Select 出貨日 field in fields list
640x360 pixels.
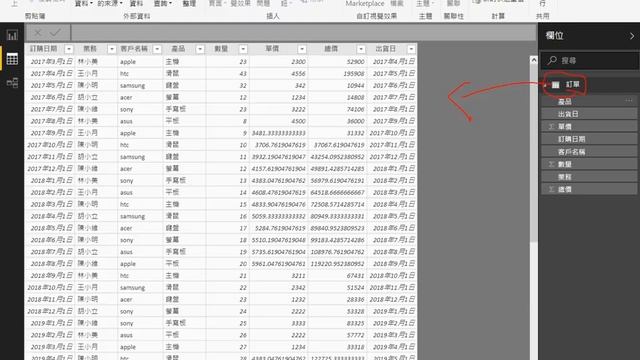click(589, 114)
